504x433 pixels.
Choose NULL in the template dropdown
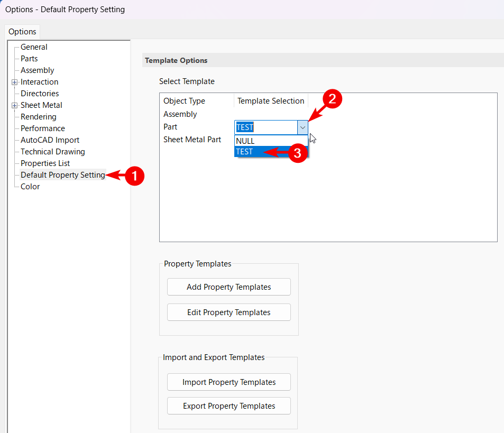coord(245,141)
